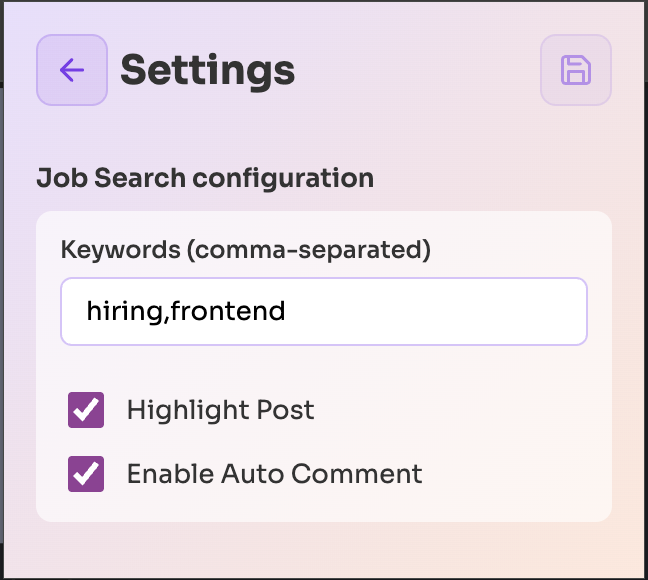The image size is (648, 580).
Task: Uncheck the Highlight Post checkbox
Action: [x=86, y=410]
